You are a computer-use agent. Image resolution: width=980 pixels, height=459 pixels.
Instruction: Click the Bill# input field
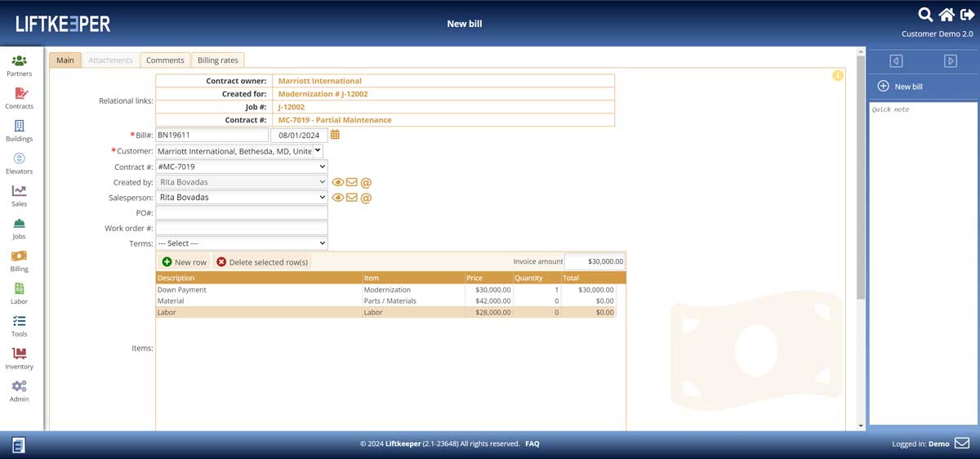tap(212, 136)
